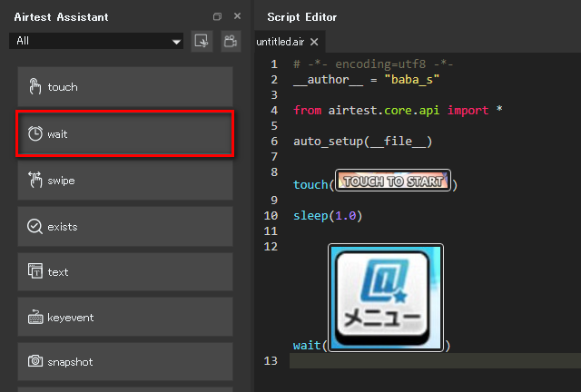Click the touch hand icon

(35, 87)
